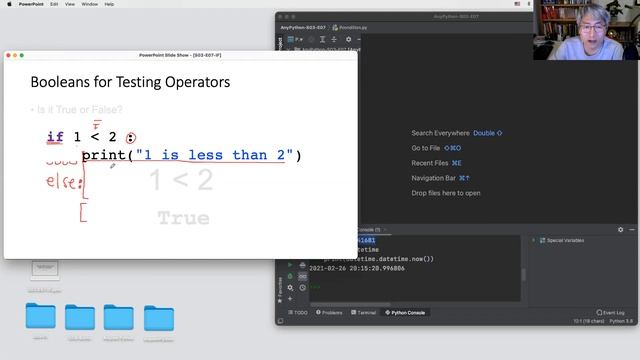
Task: Open the Project view mode dropdown
Action: [295, 39]
